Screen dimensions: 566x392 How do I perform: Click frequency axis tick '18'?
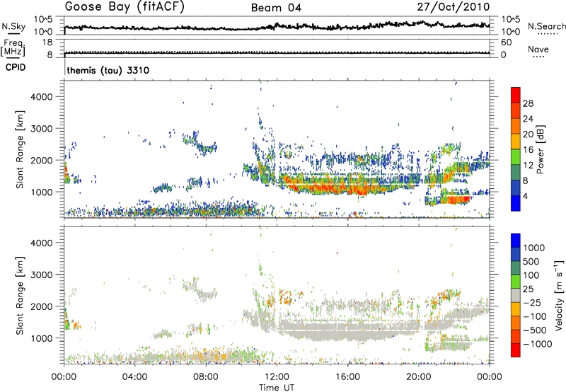click(x=47, y=42)
